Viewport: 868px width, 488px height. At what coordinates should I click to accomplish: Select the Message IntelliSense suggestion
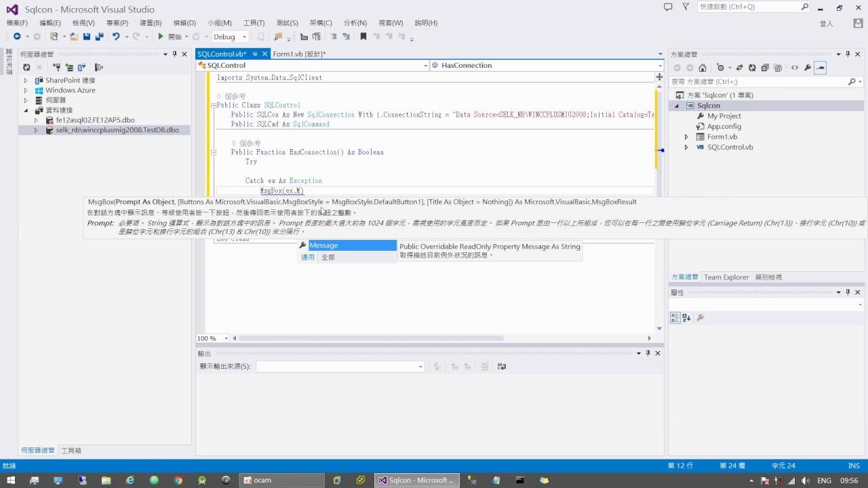pyautogui.click(x=347, y=245)
